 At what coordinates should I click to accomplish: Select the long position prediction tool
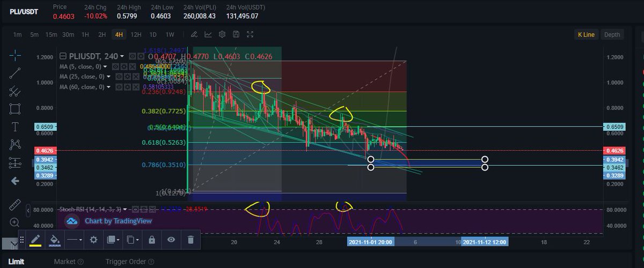coord(16,162)
